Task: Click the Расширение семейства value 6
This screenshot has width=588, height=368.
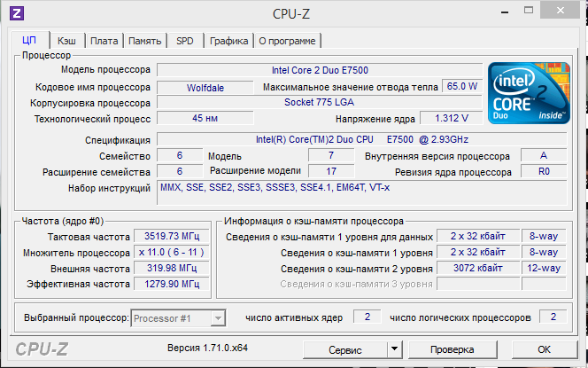Action: point(180,171)
